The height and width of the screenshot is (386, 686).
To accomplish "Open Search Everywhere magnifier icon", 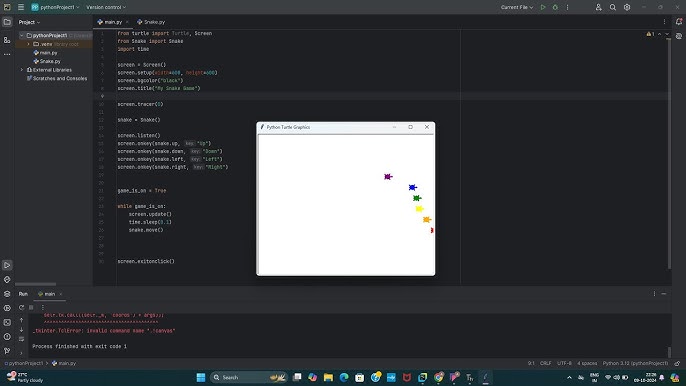I will coord(612,7).
